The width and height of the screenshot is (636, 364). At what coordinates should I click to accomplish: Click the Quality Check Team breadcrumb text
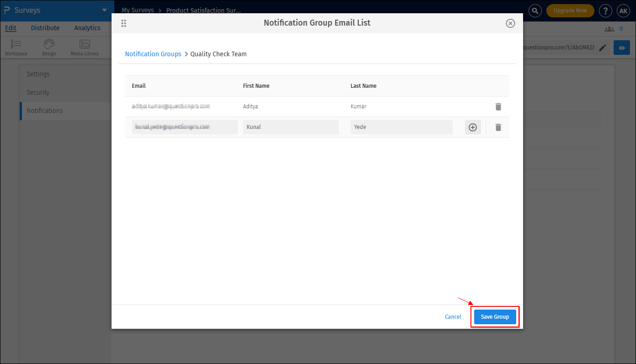click(219, 54)
